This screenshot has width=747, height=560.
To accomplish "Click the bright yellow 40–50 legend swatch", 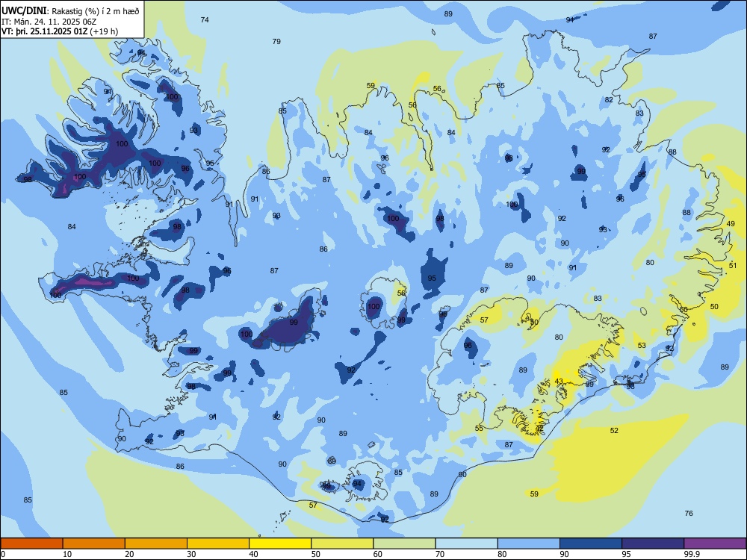I will [280, 544].
